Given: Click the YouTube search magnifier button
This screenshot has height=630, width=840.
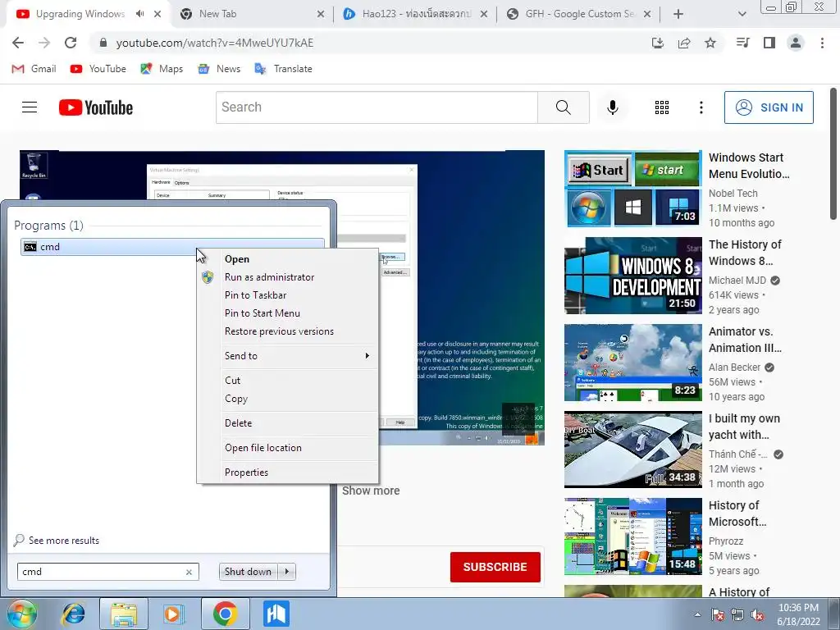Looking at the screenshot, I should pos(563,107).
